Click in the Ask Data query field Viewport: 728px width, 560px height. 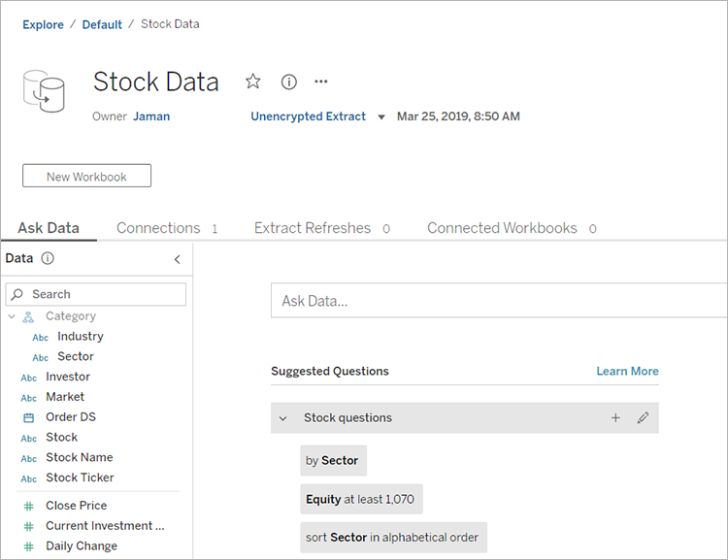click(499, 301)
